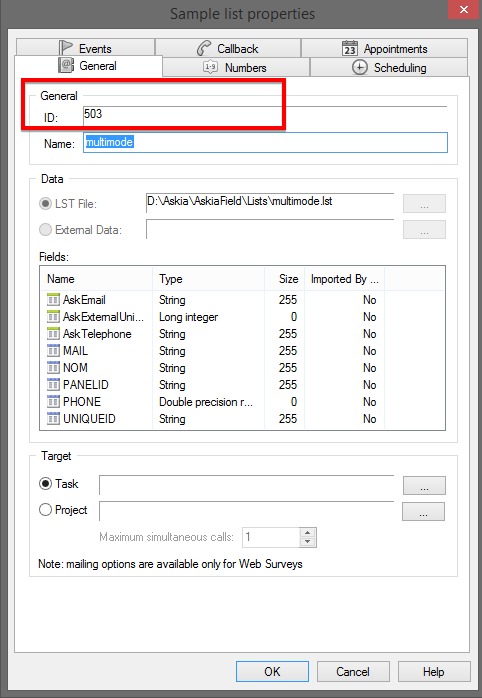
Task: Decrease maximum simultaneous calls with down arrow
Action: click(308, 542)
